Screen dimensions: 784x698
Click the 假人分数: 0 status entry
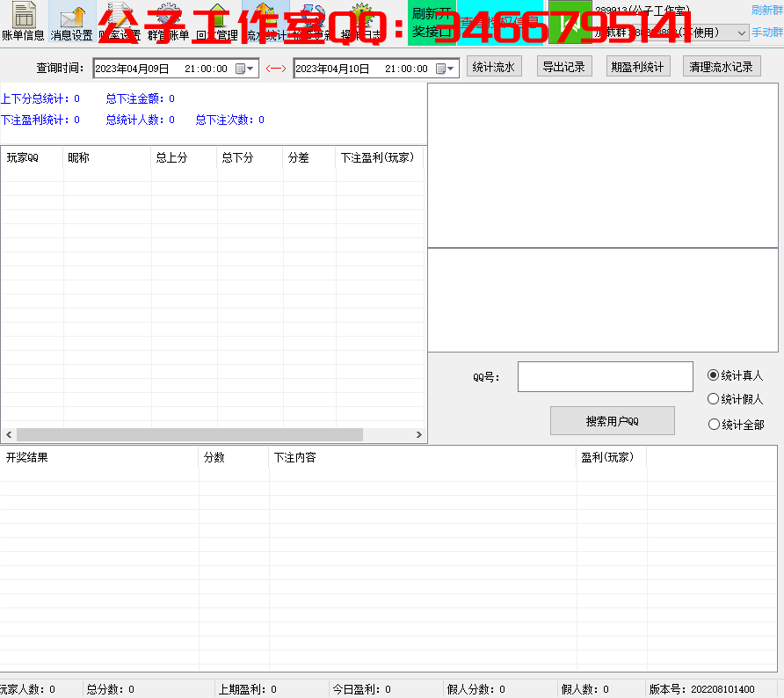476,689
